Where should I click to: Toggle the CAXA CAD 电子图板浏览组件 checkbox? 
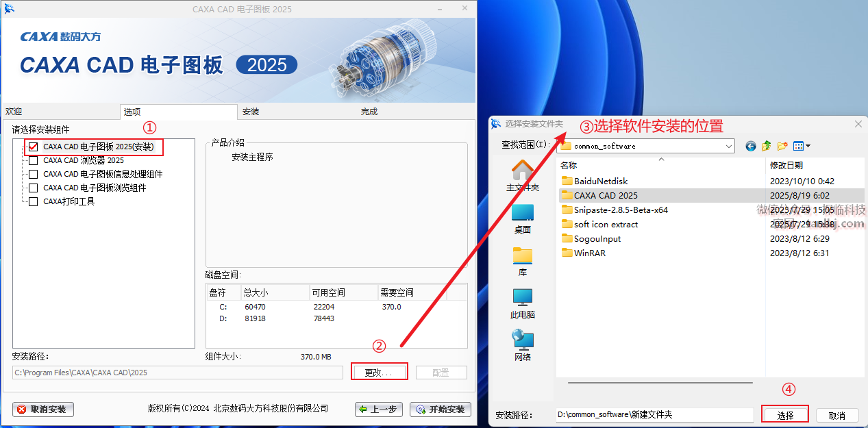point(33,188)
